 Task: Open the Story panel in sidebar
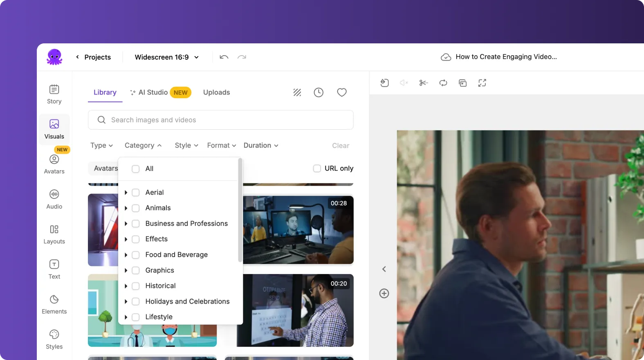(54, 94)
